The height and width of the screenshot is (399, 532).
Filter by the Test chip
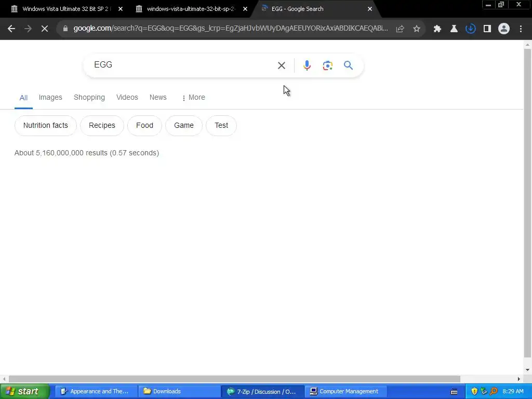pos(221,126)
